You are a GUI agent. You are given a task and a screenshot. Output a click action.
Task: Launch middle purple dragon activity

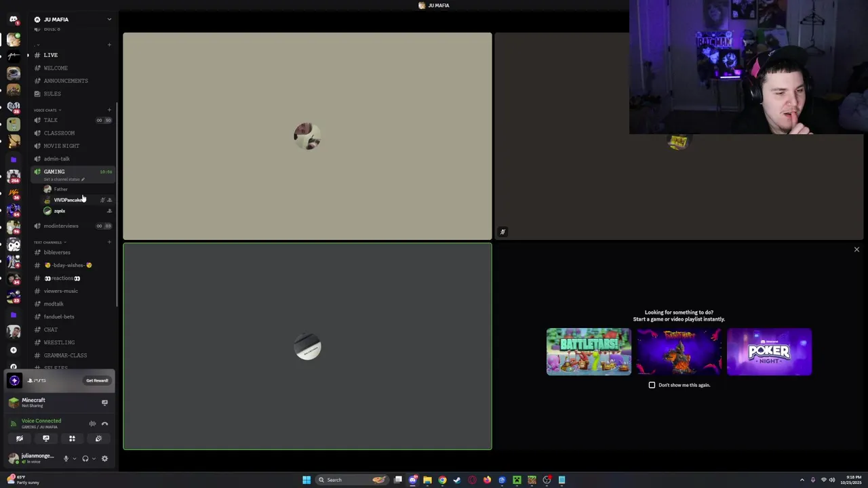[679, 352]
